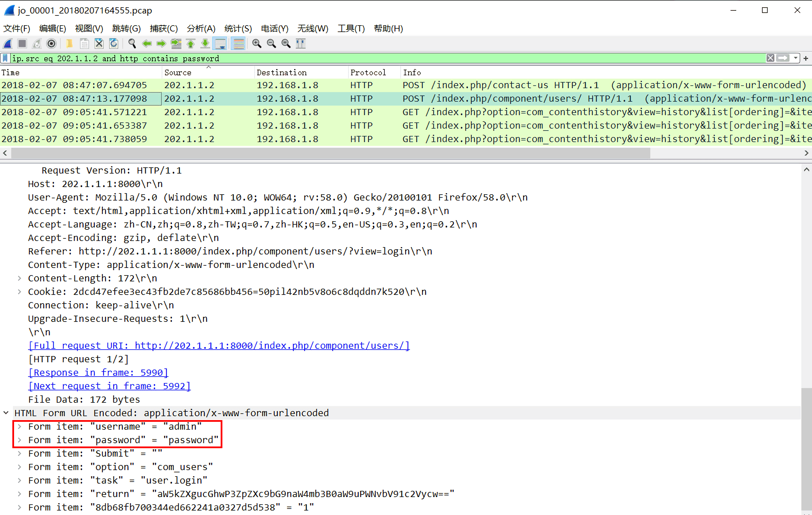Open the 分析(A) menu
The image size is (812, 515).
(201, 29)
